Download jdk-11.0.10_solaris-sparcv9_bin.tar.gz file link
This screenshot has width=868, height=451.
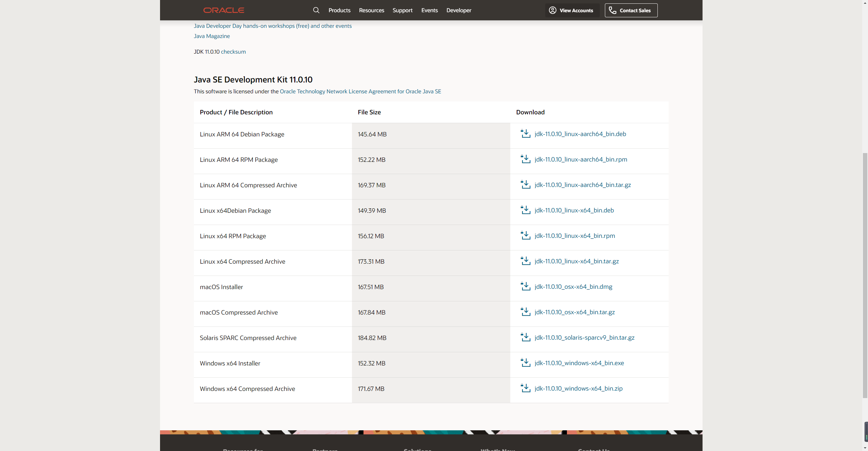click(585, 337)
